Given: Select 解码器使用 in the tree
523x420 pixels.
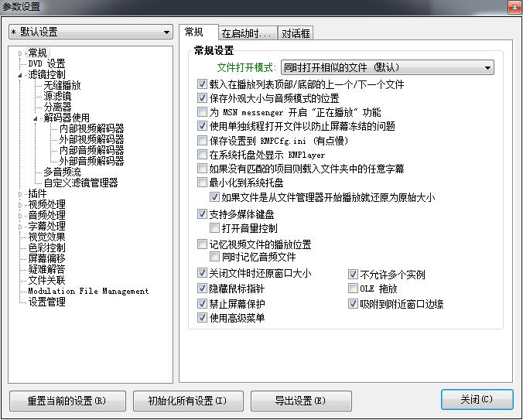Looking at the screenshot, I should click(x=67, y=118).
